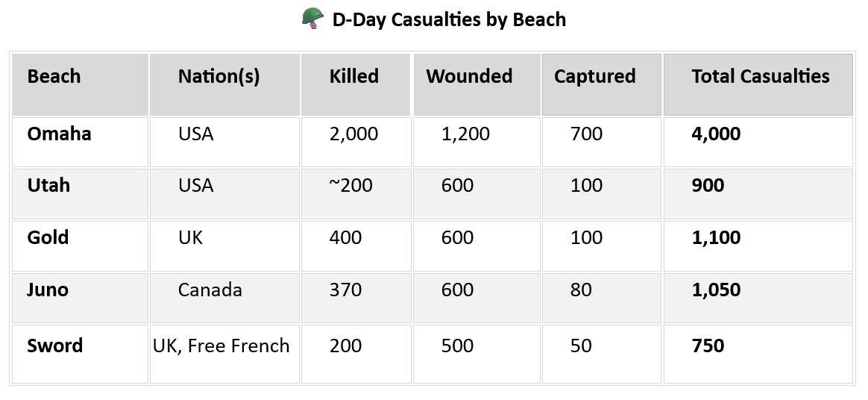Click the Total Casualties column header
Viewport: 868px width, 400px height.
click(760, 76)
